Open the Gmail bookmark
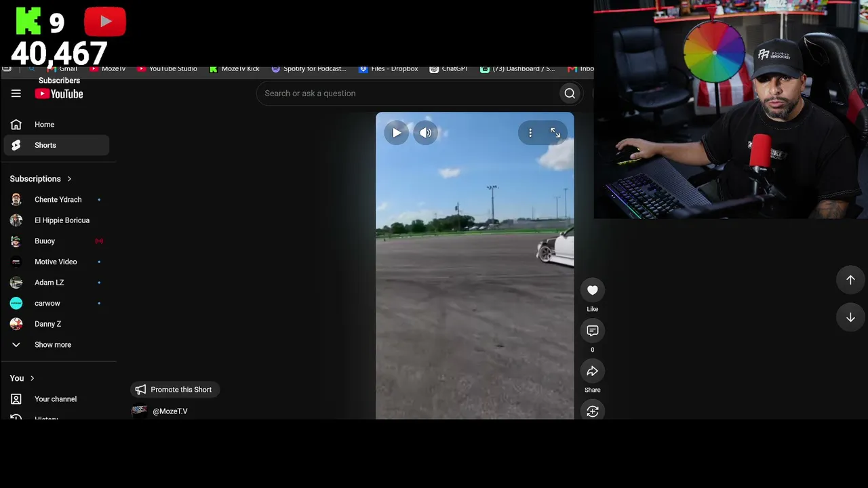The height and width of the screenshot is (488, 868). [62, 68]
